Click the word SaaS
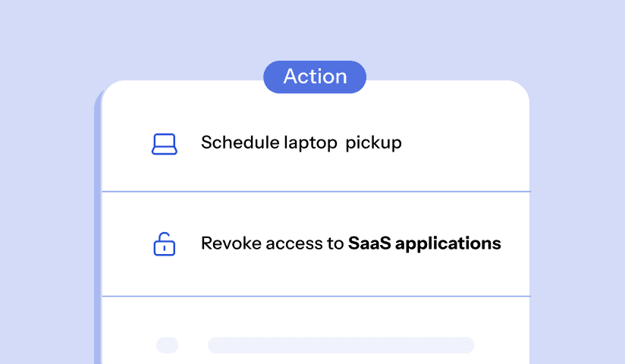Screen dimensions: 625x364 (369, 244)
